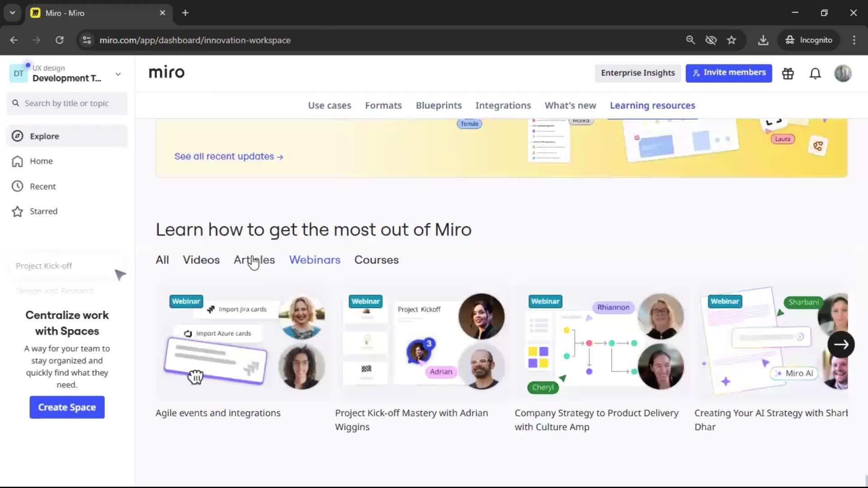The image size is (868, 488).
Task: Select the Webinars filter
Action: click(x=315, y=260)
